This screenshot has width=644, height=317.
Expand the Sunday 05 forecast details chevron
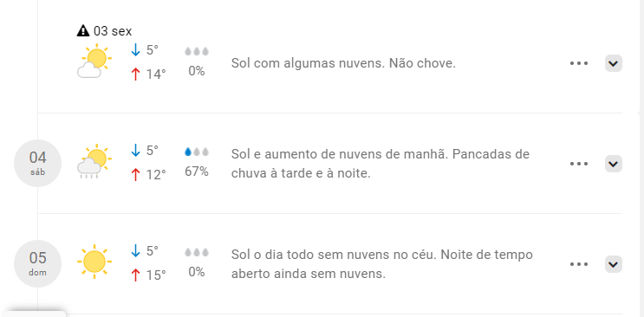coord(613,264)
